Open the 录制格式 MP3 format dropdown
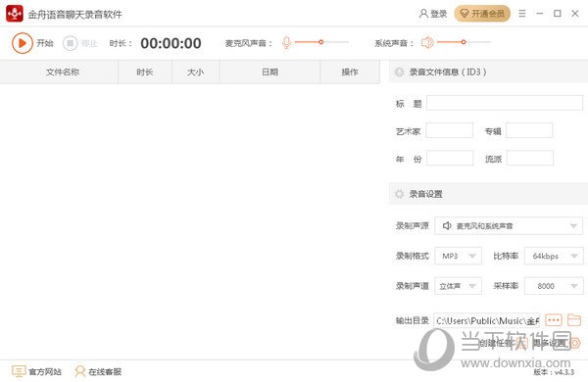The width and height of the screenshot is (588, 382). click(459, 256)
